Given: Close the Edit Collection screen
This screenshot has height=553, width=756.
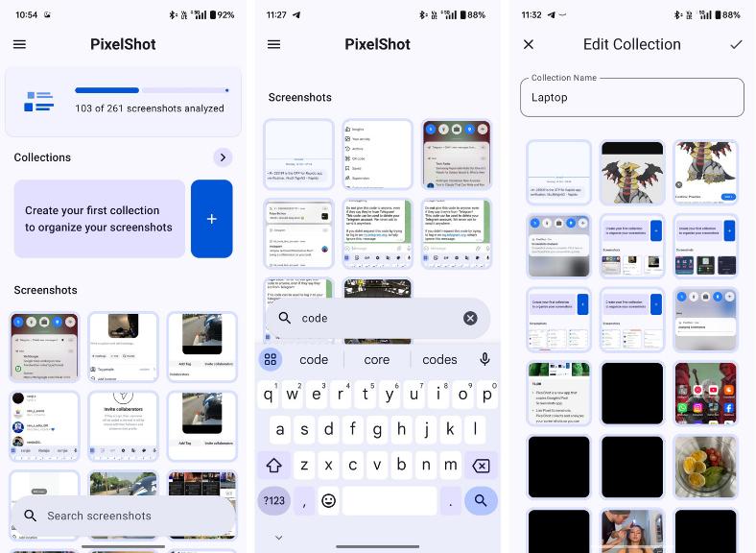Looking at the screenshot, I should click(529, 44).
